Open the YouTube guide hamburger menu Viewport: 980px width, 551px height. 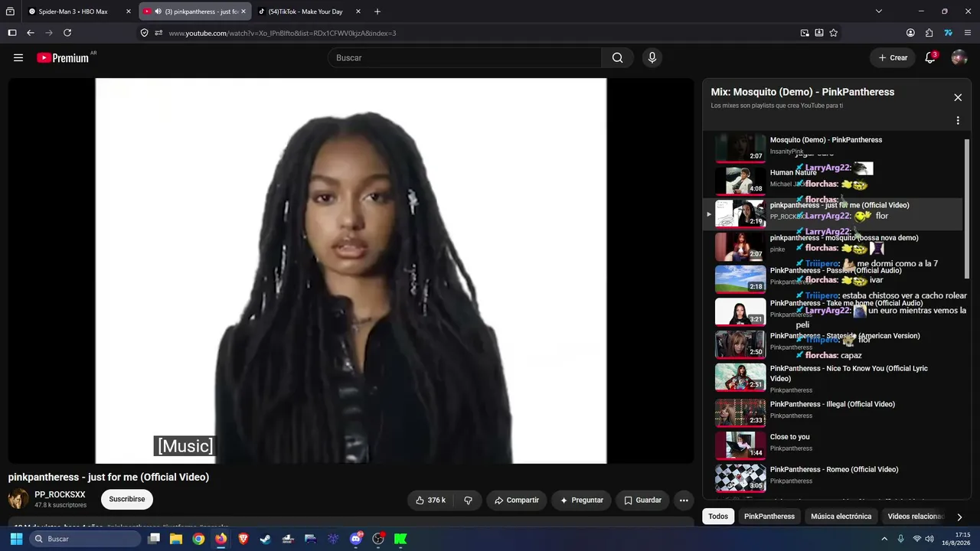[x=18, y=57]
